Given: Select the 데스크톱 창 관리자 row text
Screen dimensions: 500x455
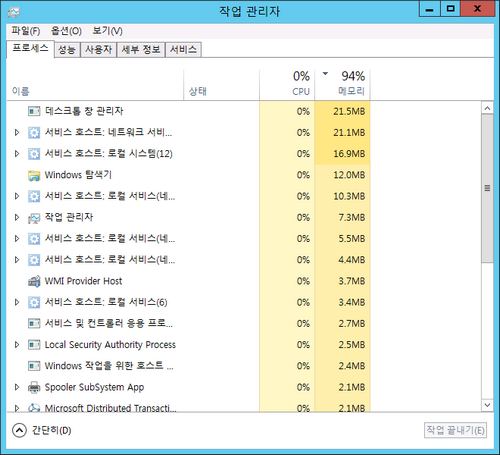Looking at the screenshot, I should [84, 111].
